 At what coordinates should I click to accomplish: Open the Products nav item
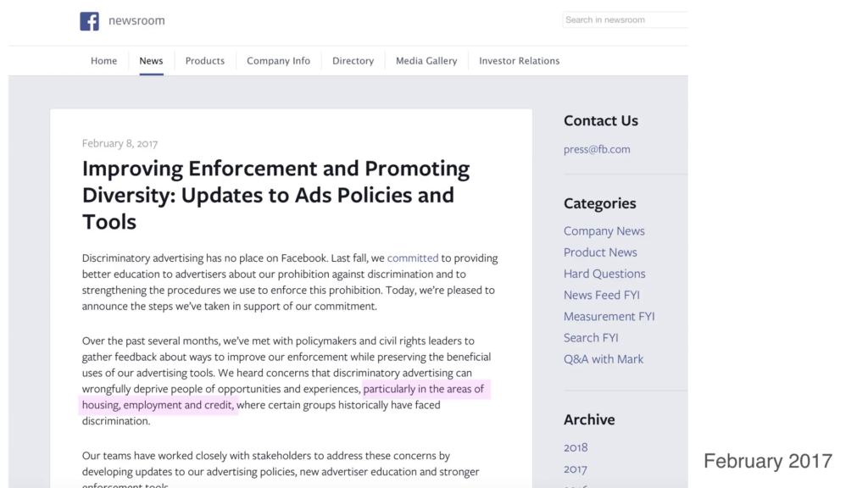[x=205, y=61]
